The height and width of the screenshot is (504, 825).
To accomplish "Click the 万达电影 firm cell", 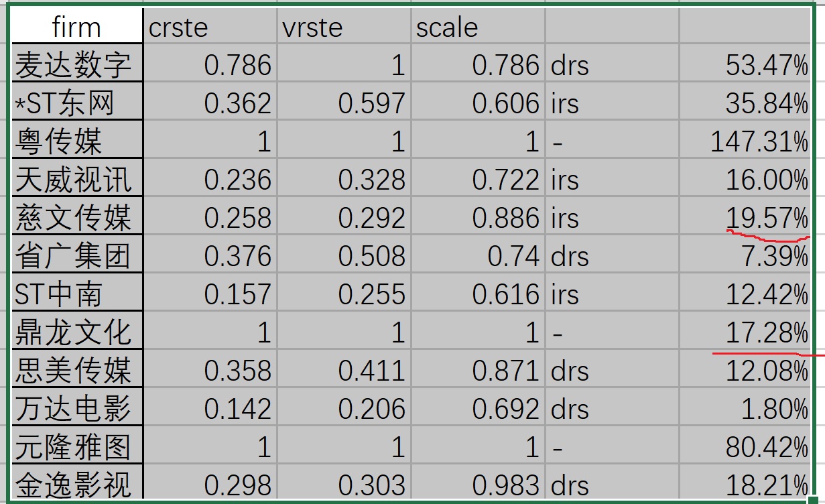I will [x=76, y=409].
